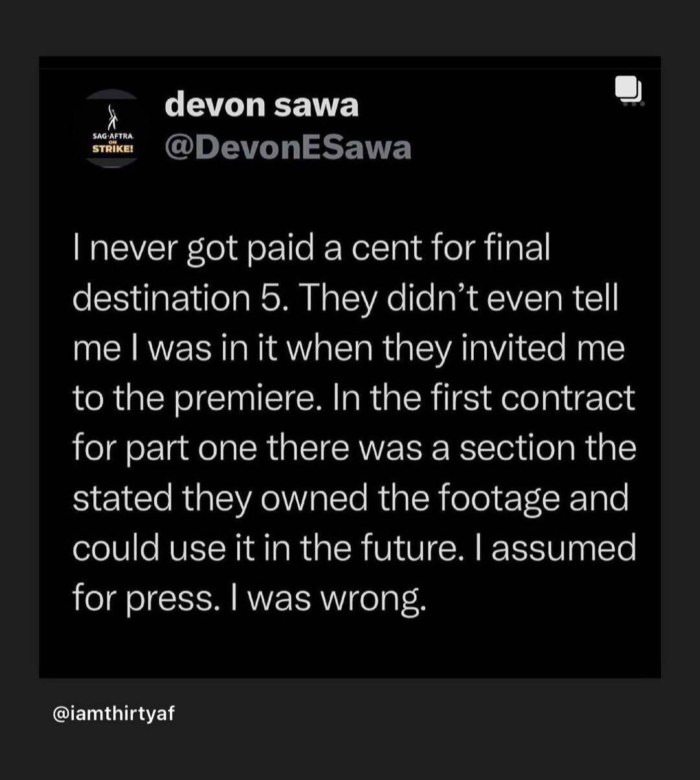Click the line 'could use it in the future. I assumed'

pyautogui.click(x=355, y=549)
